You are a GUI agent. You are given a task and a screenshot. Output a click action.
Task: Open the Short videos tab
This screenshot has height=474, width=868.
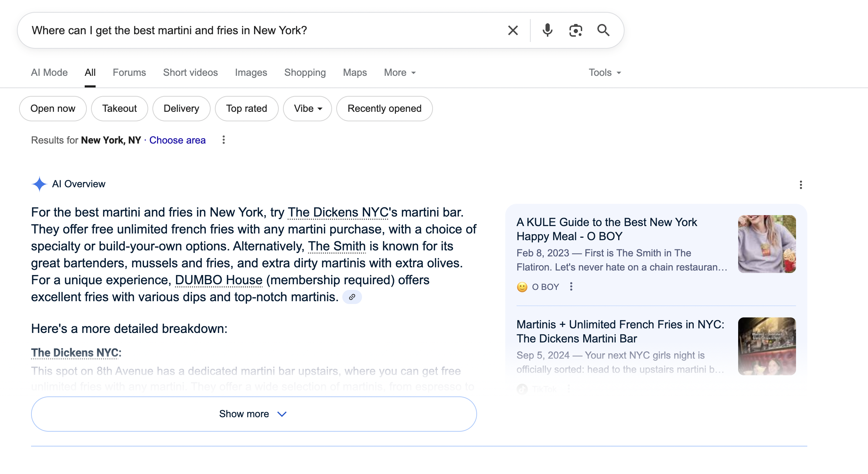[190, 73]
